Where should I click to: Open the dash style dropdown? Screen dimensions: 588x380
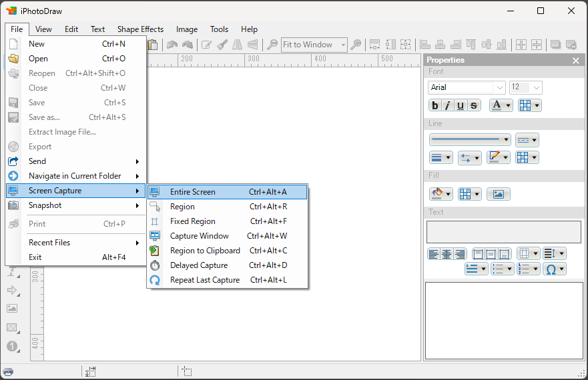tap(527, 140)
